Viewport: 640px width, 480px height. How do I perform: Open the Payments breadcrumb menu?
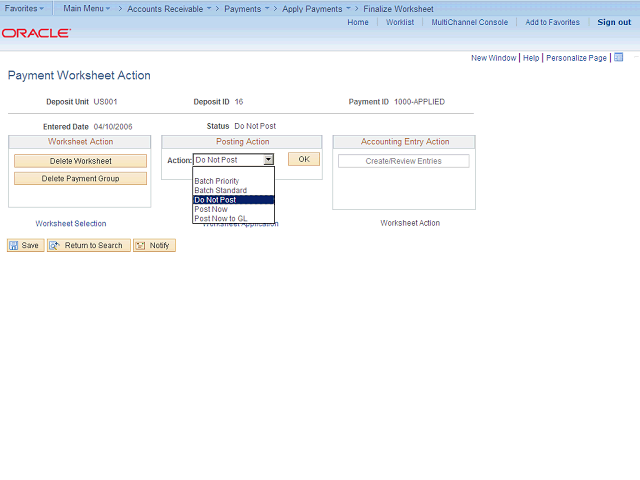[x=247, y=9]
